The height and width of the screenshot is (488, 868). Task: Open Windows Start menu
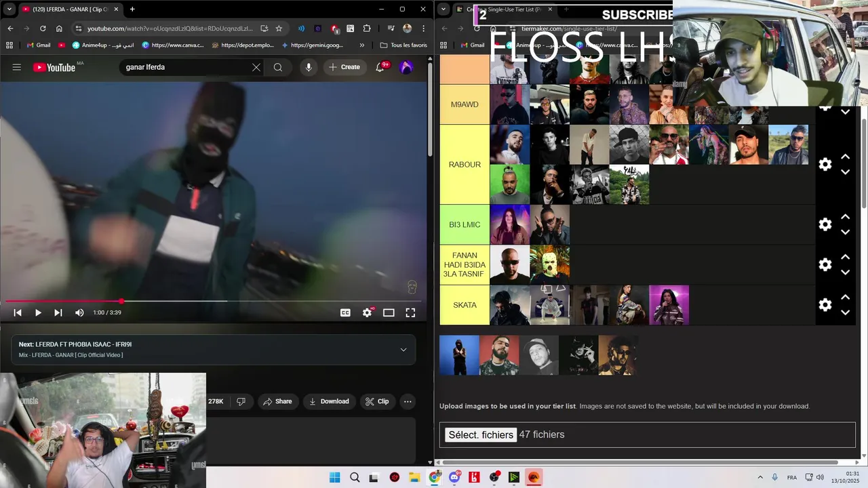[334, 477]
